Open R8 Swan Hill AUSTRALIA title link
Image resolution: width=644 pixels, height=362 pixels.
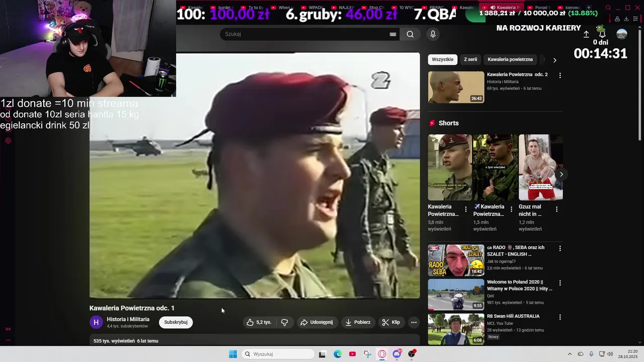tap(513, 316)
